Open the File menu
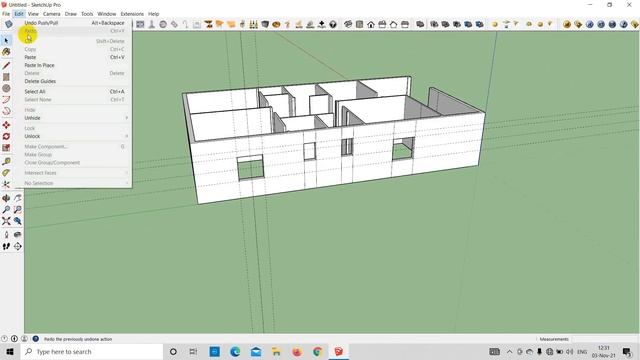Viewport: 640px width, 360px height. tap(6, 14)
